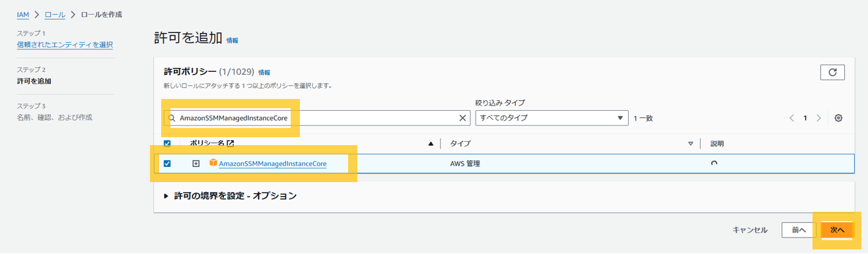Click the 許可を追加 step label
Viewport: 868px width, 254px height.
pyautogui.click(x=34, y=81)
